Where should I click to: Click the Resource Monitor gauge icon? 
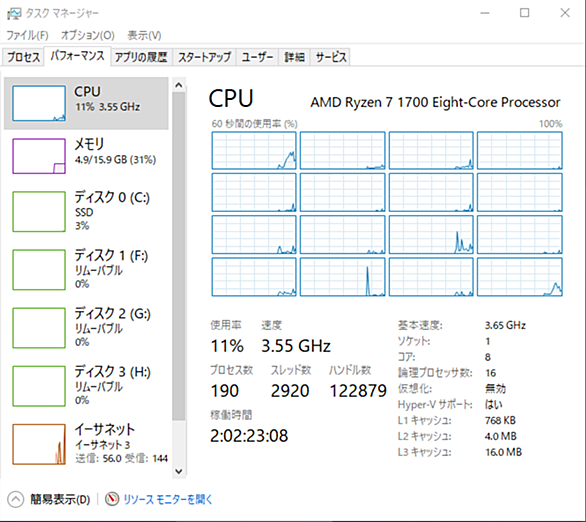[112, 499]
